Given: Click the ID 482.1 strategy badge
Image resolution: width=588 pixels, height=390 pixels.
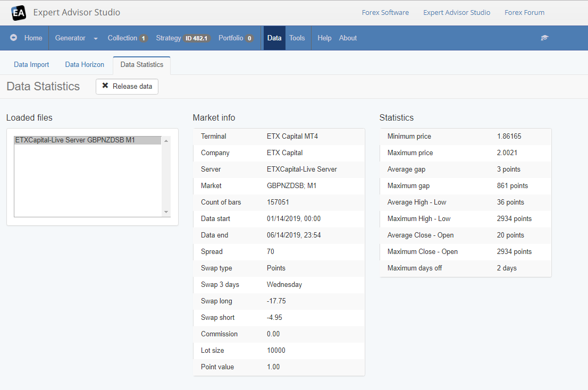Looking at the screenshot, I should (197, 38).
